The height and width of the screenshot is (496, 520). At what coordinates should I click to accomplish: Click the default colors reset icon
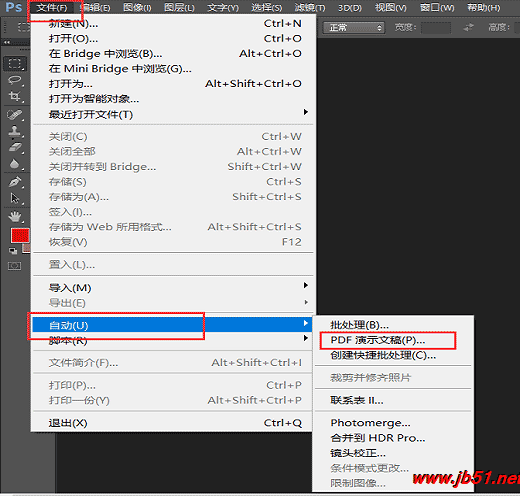(x=13, y=251)
